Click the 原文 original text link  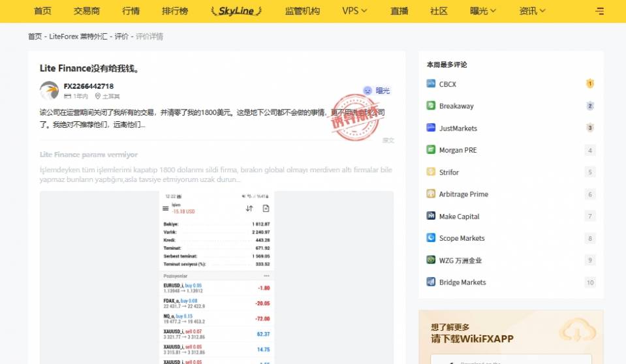click(x=388, y=140)
